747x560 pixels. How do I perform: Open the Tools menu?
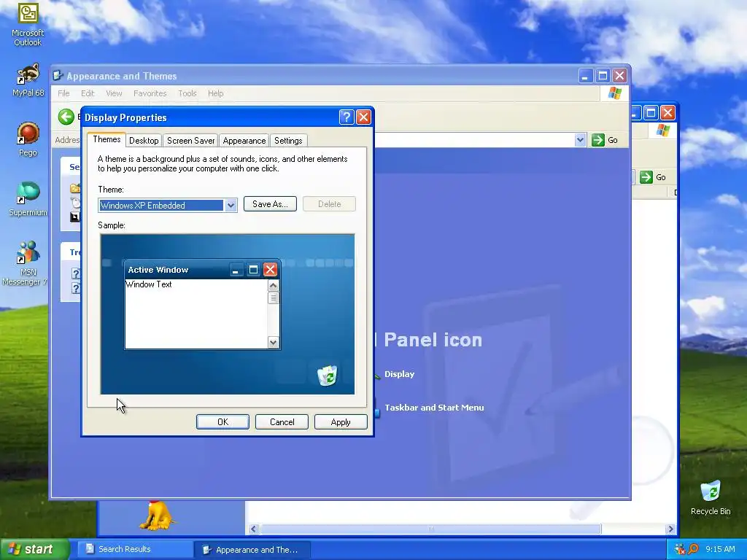[x=187, y=93]
